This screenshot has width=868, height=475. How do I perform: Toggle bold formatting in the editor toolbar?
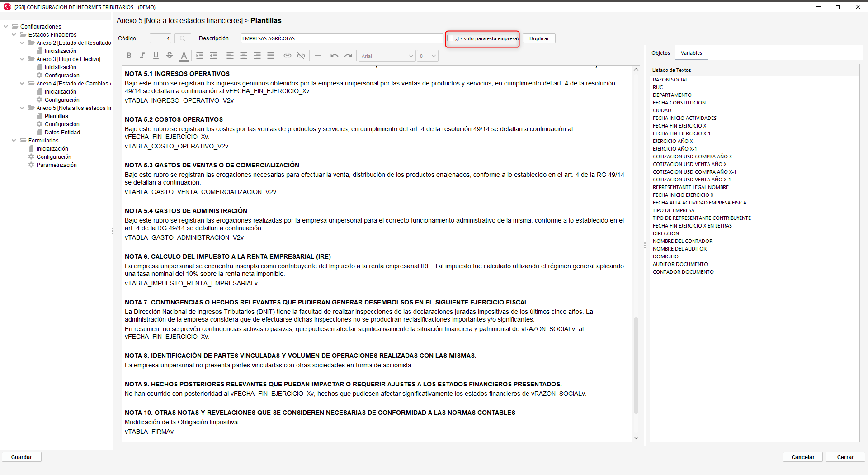[x=129, y=56]
